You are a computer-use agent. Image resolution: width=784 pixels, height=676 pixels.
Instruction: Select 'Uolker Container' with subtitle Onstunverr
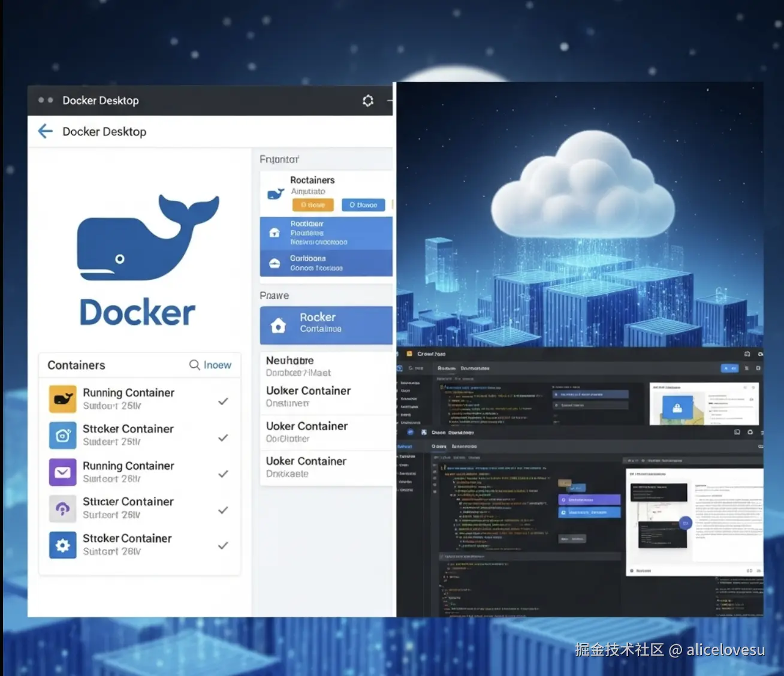click(326, 397)
